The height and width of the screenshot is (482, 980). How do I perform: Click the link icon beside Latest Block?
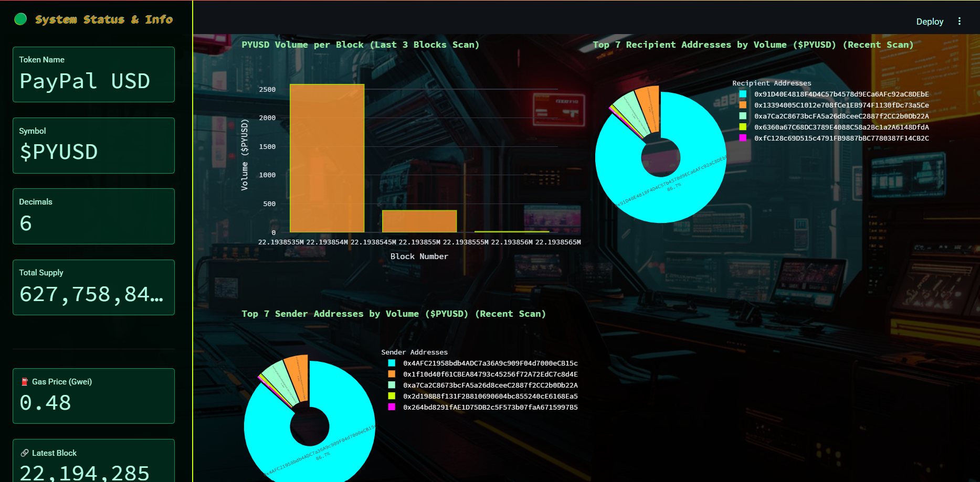pos(24,453)
